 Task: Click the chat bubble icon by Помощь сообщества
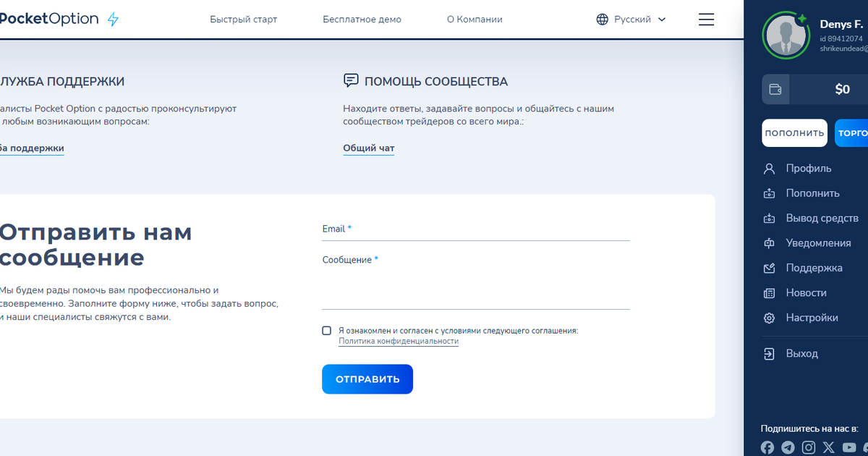(x=351, y=80)
